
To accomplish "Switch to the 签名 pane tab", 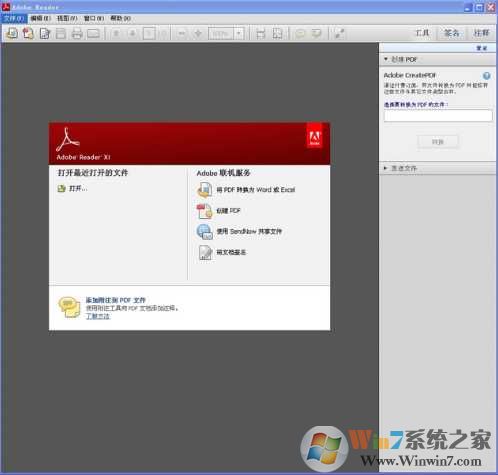I will tap(452, 33).
